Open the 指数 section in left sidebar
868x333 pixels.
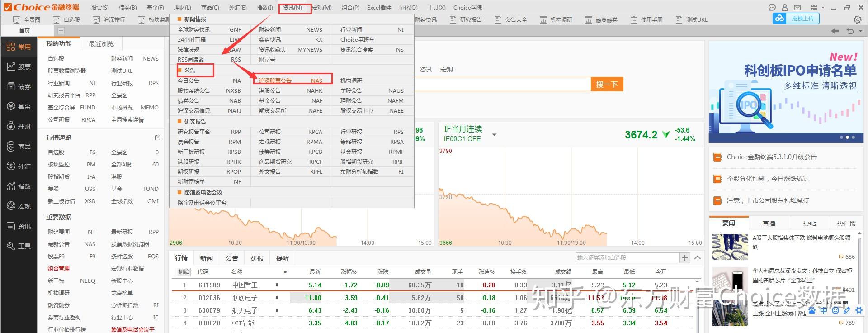(x=19, y=186)
